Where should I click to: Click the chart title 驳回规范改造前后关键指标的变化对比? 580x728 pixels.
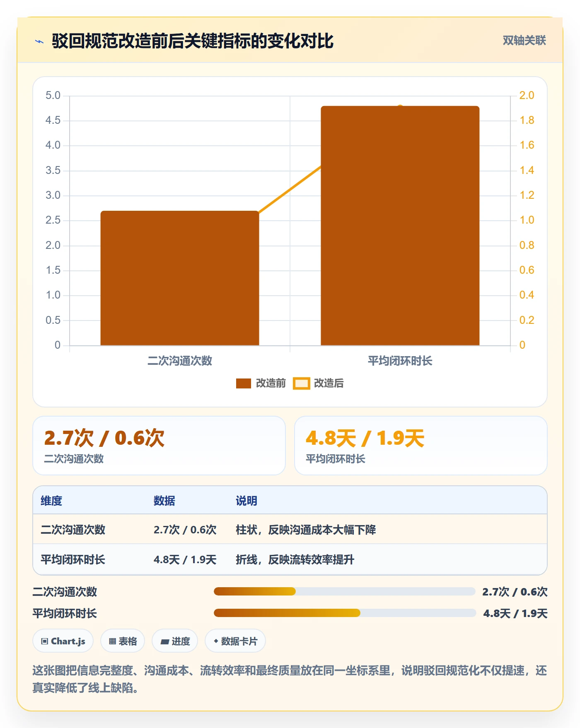pyautogui.click(x=193, y=41)
